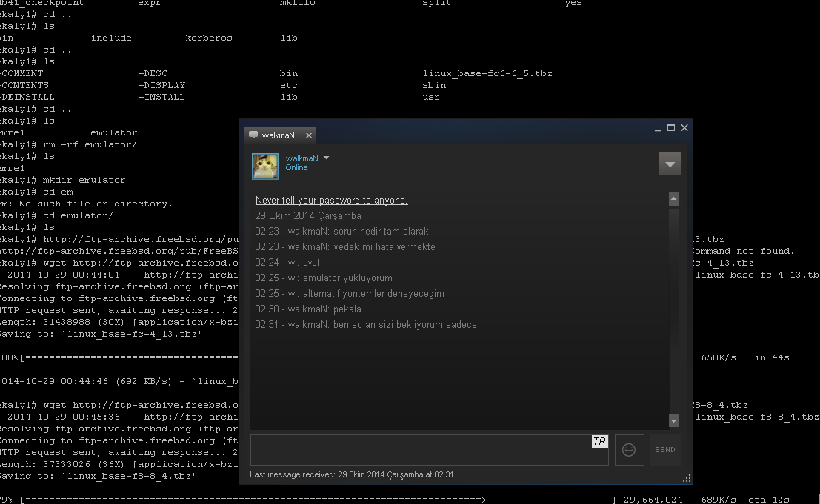Minimize the Steam chat window
820x504 pixels.
click(x=657, y=129)
